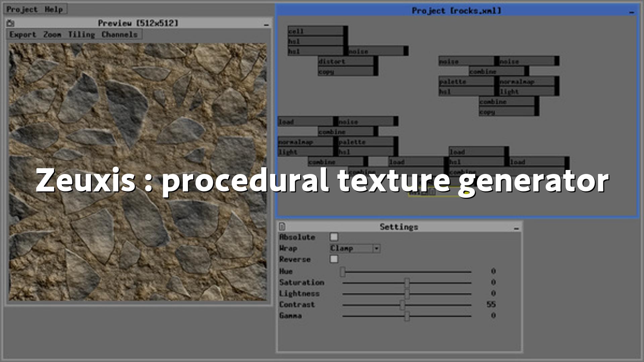
Task: Open Export menu in Preview window
Action: [23, 35]
